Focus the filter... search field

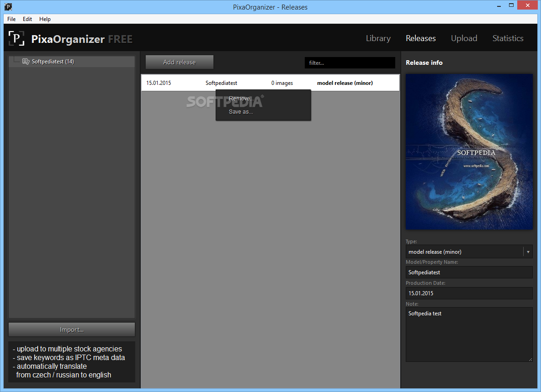tap(350, 63)
